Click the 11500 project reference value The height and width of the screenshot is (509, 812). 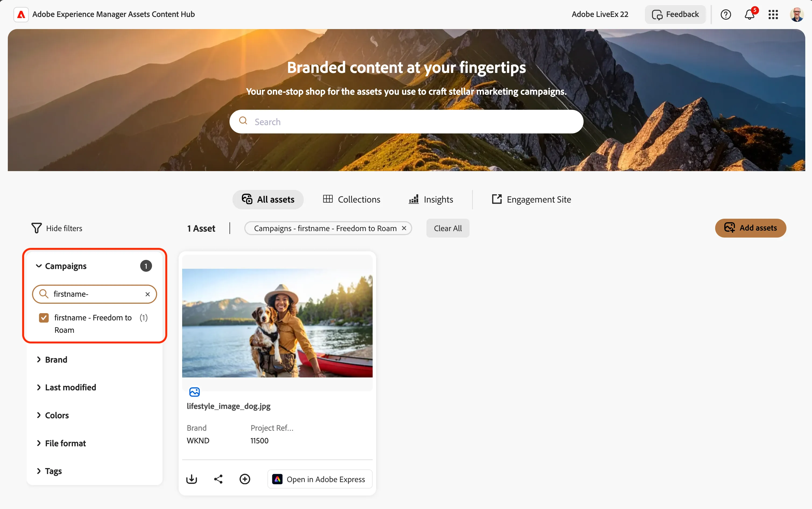[259, 441]
